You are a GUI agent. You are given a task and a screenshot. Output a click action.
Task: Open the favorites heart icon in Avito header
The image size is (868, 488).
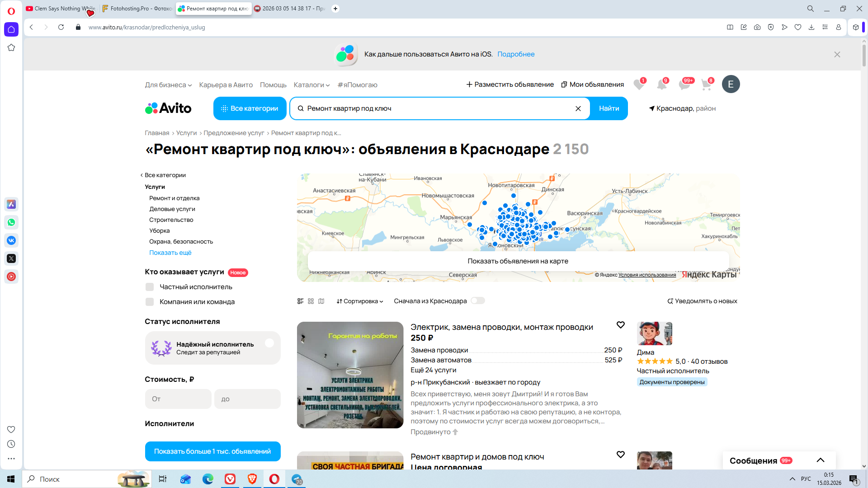click(x=638, y=84)
